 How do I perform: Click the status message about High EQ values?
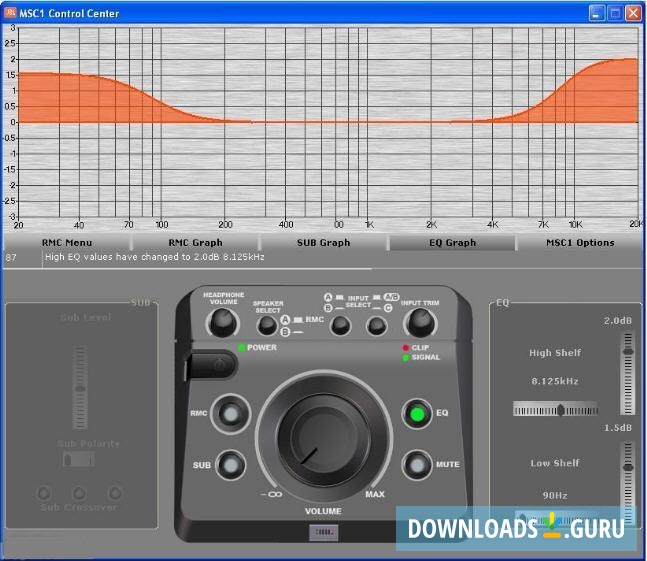(x=155, y=257)
